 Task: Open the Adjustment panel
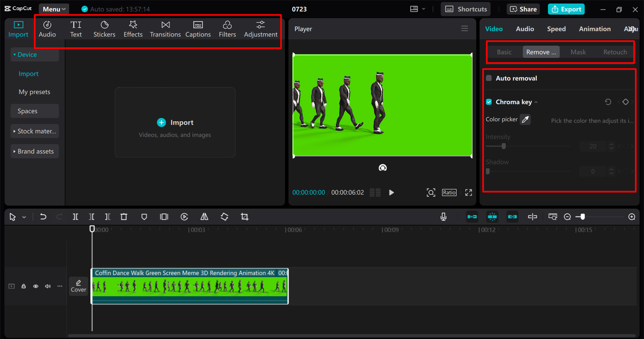point(261,29)
